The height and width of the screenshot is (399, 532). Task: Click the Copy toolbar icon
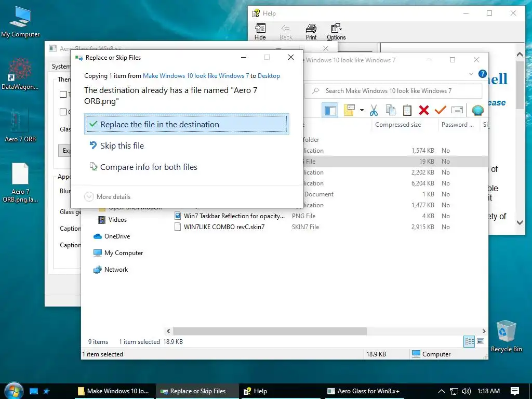(x=390, y=110)
